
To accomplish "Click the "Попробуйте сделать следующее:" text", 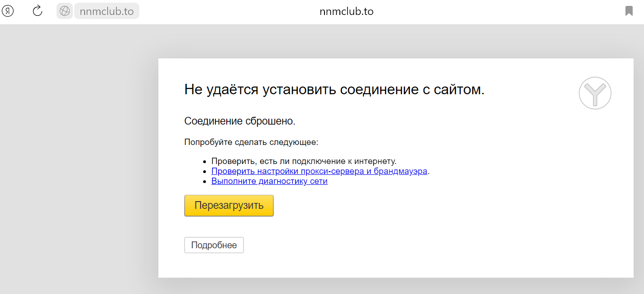I will pos(251,142).
